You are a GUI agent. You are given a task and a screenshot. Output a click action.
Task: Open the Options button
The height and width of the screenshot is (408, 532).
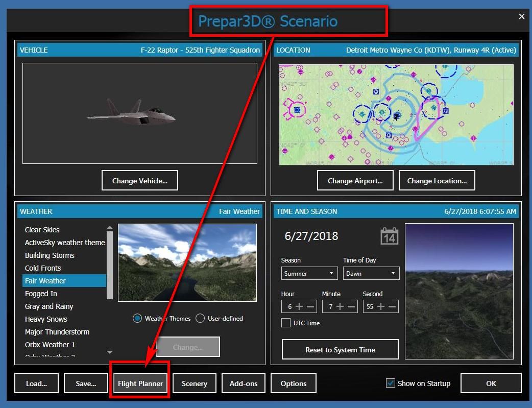294,383
